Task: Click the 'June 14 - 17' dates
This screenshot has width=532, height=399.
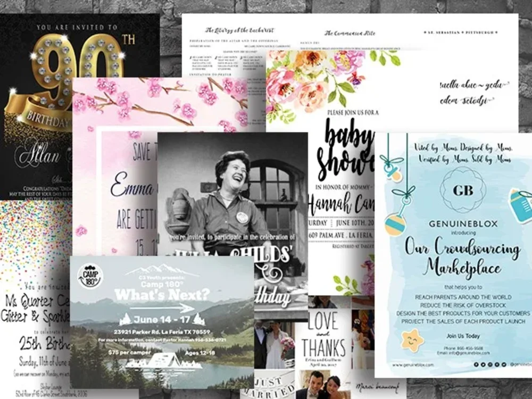Action: coord(162,320)
